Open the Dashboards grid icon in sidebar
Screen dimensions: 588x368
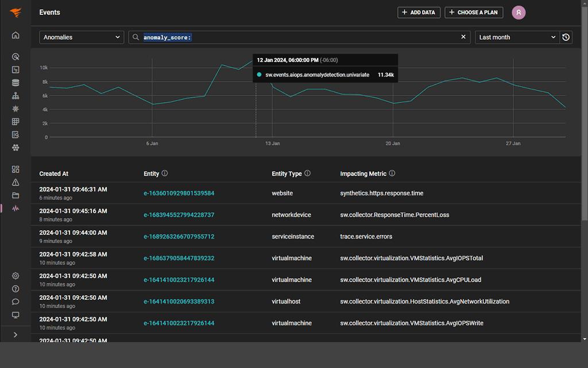(x=16, y=169)
